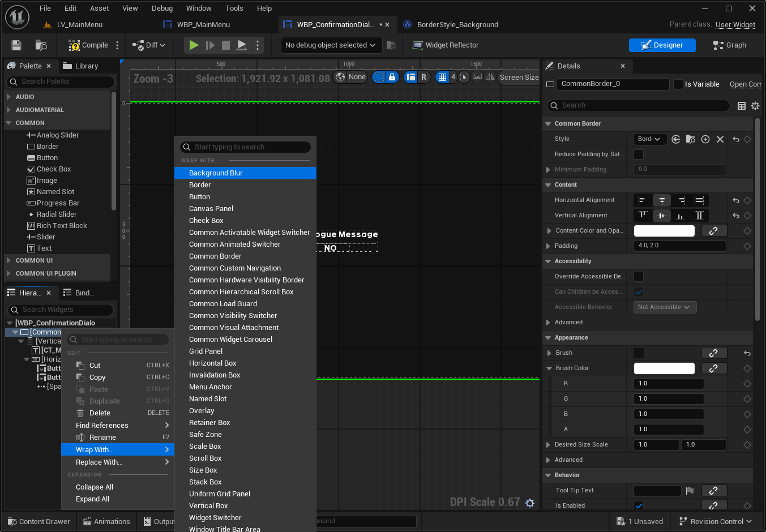Choose Common Border from Wrap With list
766x532 pixels.
pos(215,256)
